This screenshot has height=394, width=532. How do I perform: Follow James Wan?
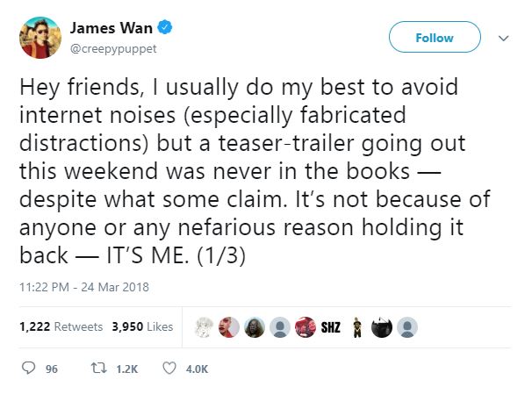tap(435, 37)
